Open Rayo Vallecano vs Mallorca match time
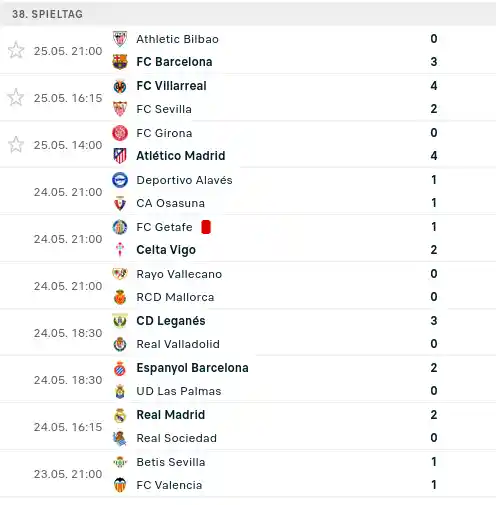Image resolution: width=496 pixels, height=505 pixels. point(68,286)
